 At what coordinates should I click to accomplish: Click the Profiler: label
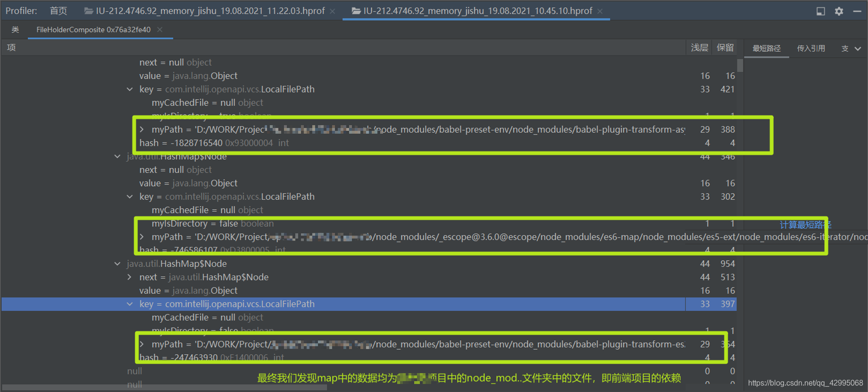[21, 11]
